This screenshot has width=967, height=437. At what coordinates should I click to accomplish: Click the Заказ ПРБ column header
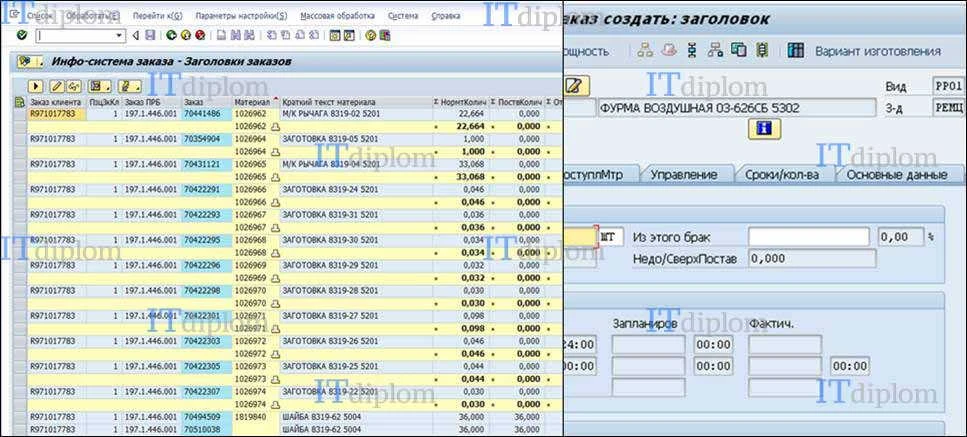point(152,102)
